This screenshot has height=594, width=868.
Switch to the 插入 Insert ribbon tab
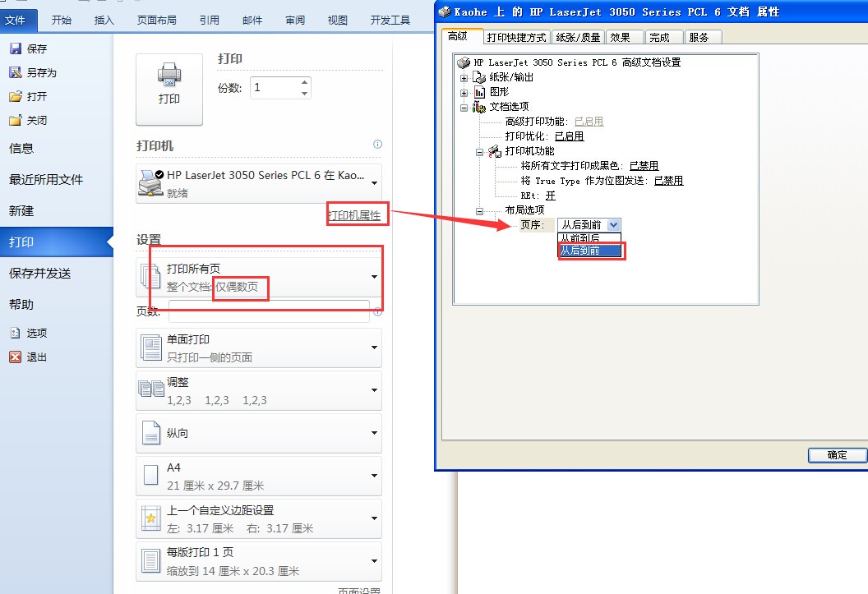tap(104, 20)
